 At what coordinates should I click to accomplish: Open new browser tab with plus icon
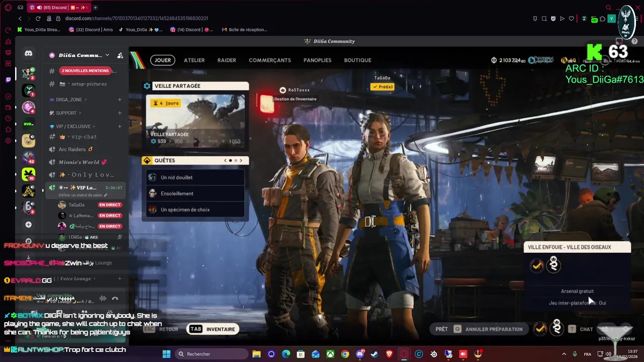(x=95, y=8)
